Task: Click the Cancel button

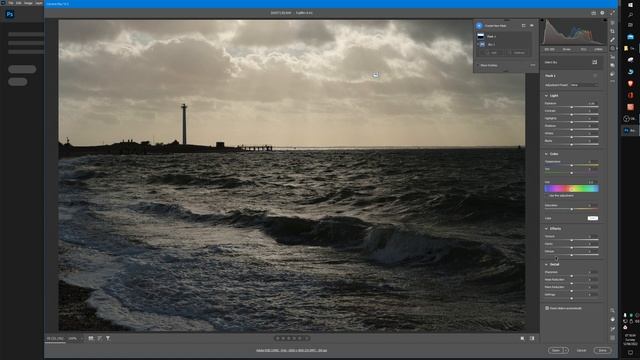Action: pyautogui.click(x=582, y=350)
